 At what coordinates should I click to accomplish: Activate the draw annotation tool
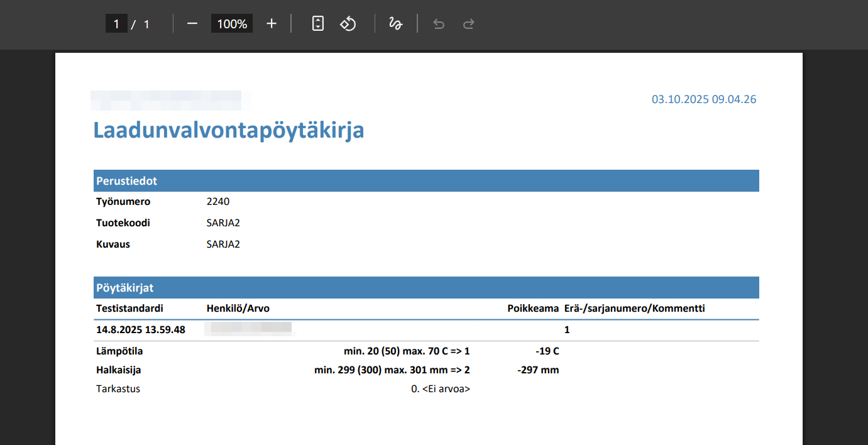pyautogui.click(x=395, y=24)
